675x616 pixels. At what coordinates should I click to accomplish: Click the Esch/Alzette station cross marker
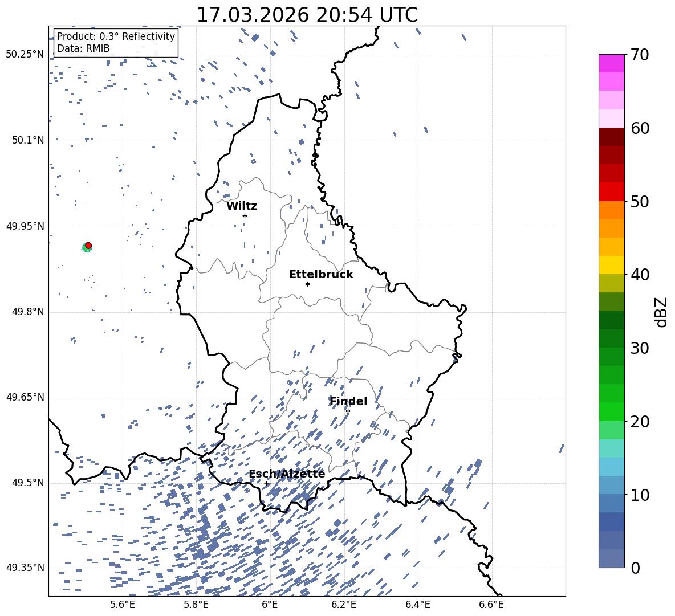point(266,483)
